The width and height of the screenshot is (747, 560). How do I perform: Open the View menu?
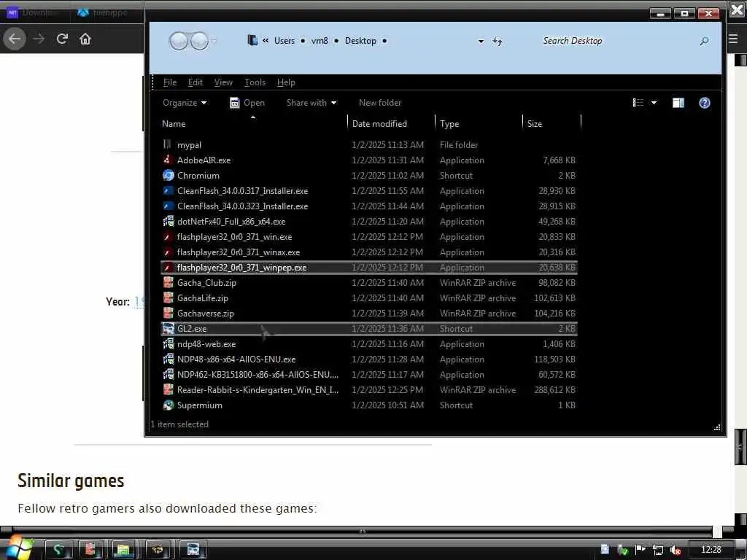click(223, 82)
